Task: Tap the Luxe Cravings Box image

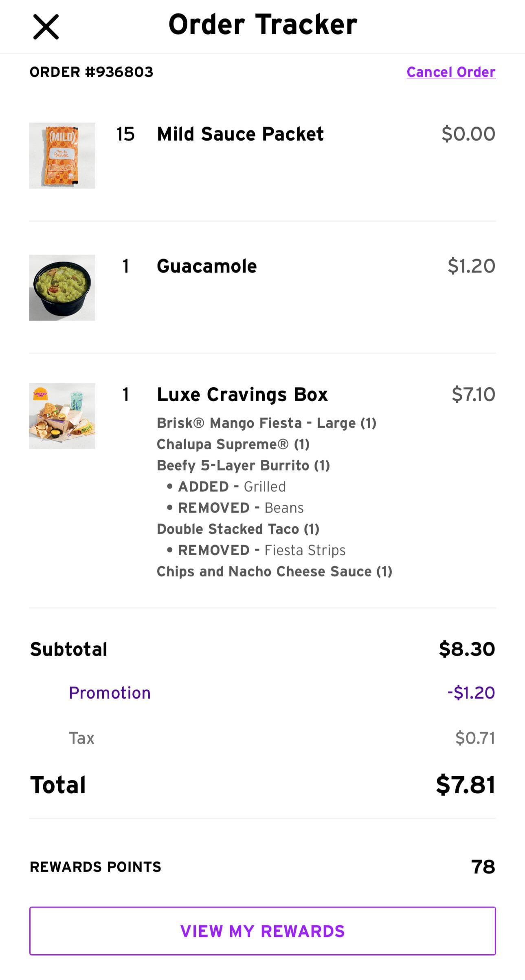Action: tap(62, 416)
